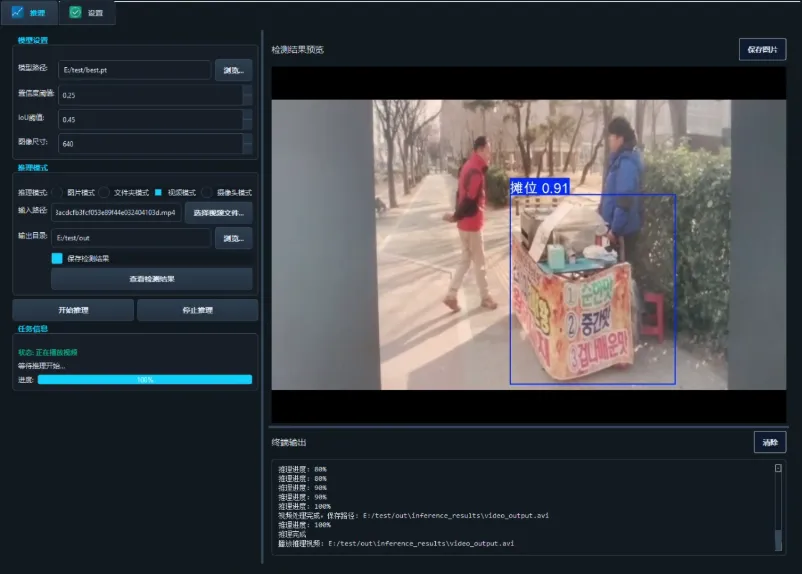Click the 状态: 正在播放视频 status text
802x574 pixels.
click(48, 352)
